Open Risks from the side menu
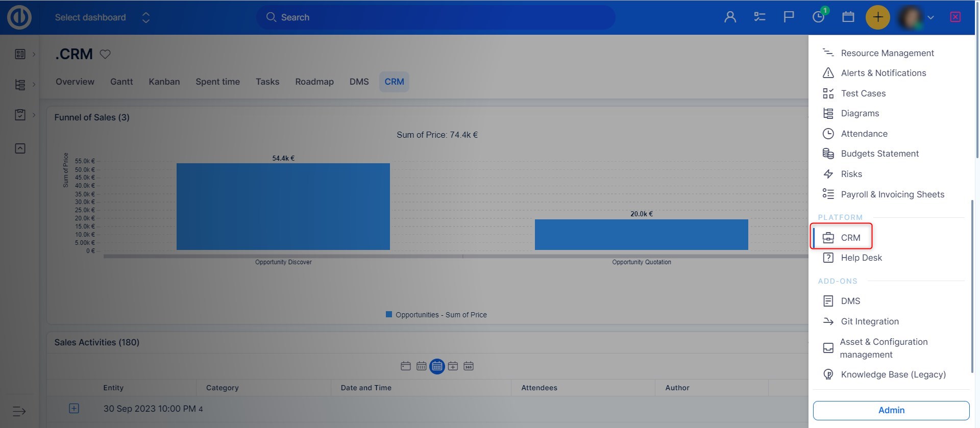Screen dimensions: 980x428 click(851, 174)
